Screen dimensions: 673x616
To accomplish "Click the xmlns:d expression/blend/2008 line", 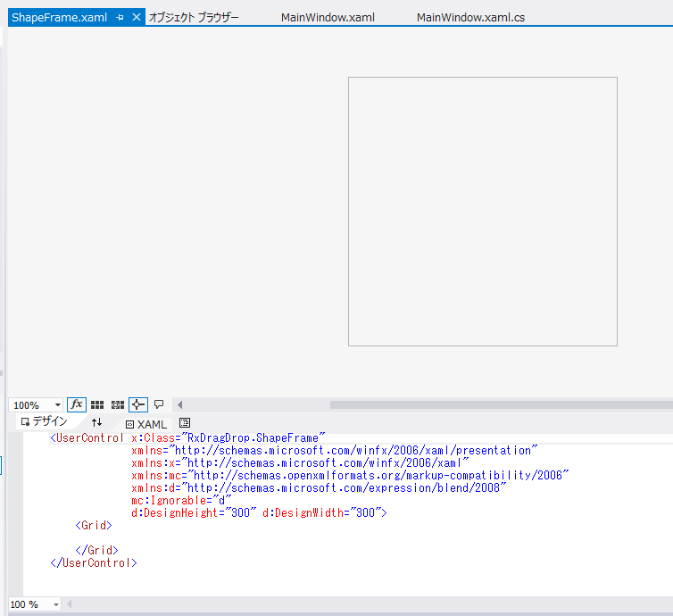I will (x=319, y=487).
